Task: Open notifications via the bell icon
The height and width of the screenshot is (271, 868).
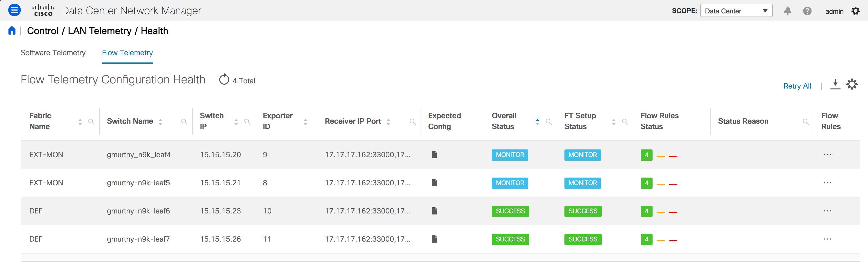Action: point(788,10)
